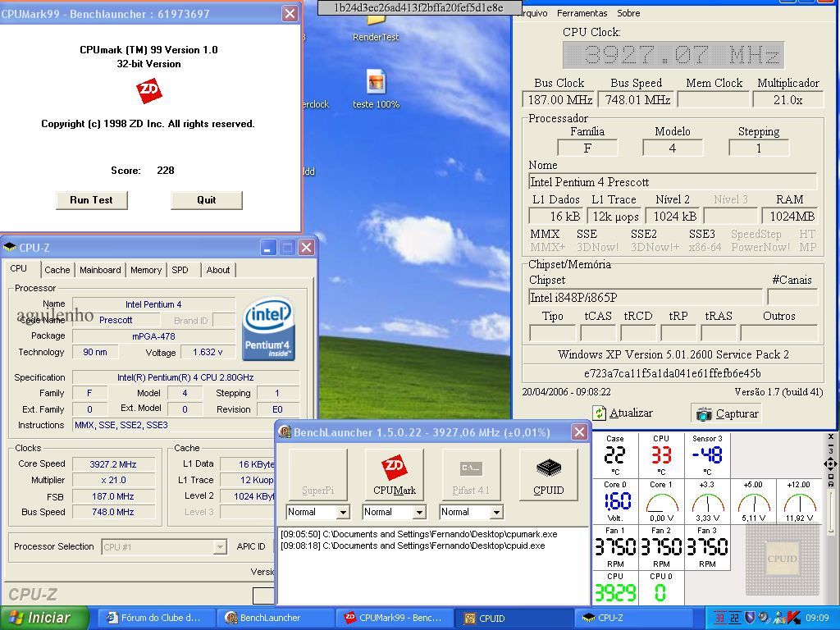This screenshot has height=630, width=840.
Task: Click the small square icon on sensor panel
Action: [831, 477]
